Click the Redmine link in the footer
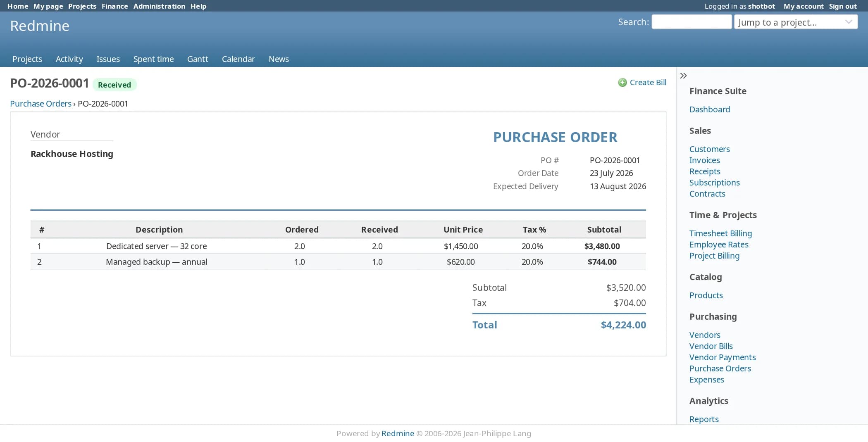This screenshot has width=868, height=442. coord(398,433)
